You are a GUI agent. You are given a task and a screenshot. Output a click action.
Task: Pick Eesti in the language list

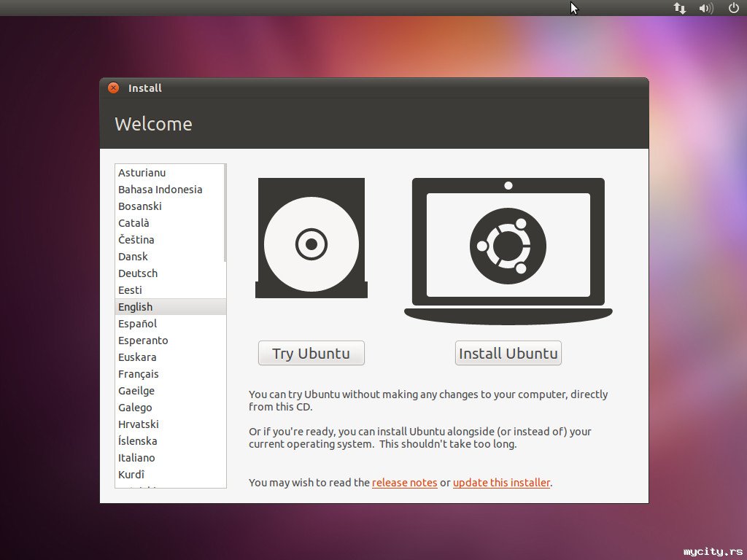pos(169,290)
